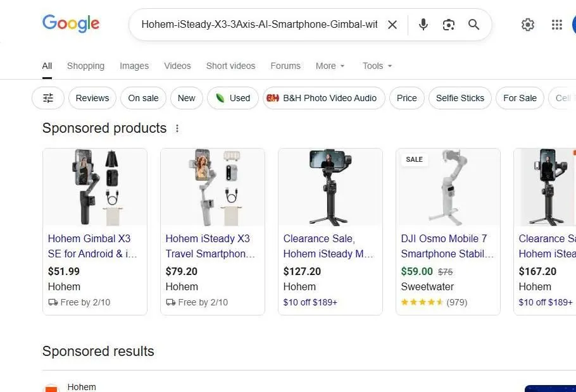This screenshot has height=392, width=576.
Task: Open the Sponsored products three-dot menu
Action: (x=177, y=128)
